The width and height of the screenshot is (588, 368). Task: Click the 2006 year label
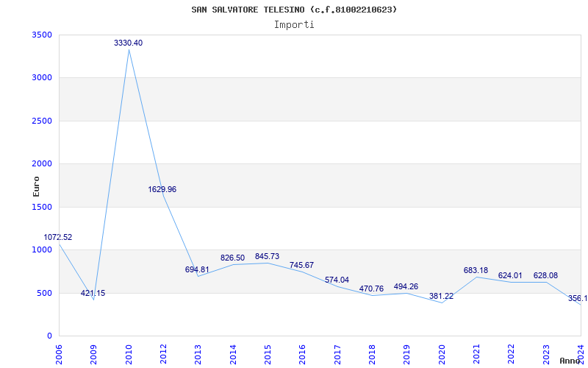click(x=60, y=355)
